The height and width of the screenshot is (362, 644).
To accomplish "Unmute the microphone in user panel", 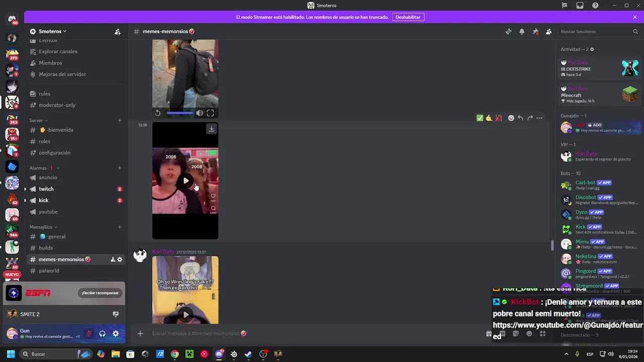I will point(89,333).
